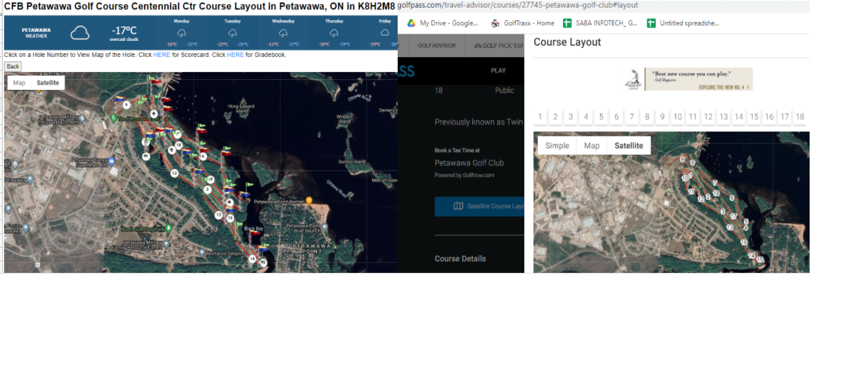
Task: Switch GolfPass map to Map view
Action: 592,145
